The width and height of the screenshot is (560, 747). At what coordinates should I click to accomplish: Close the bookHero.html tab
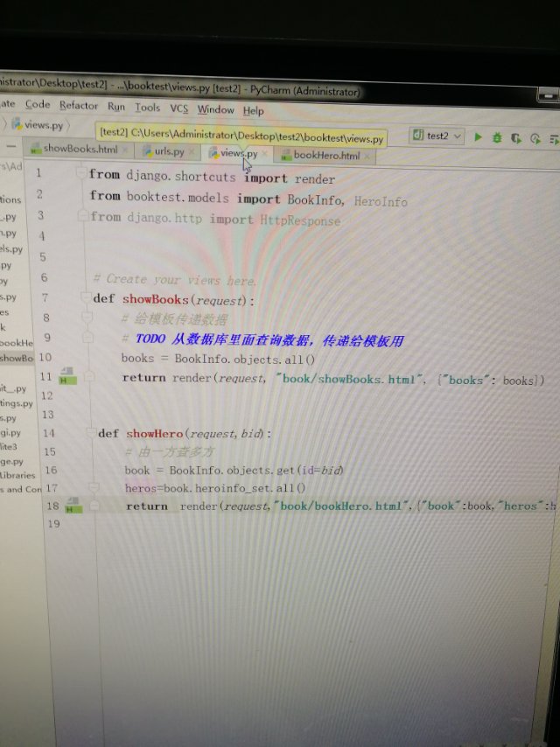367,156
